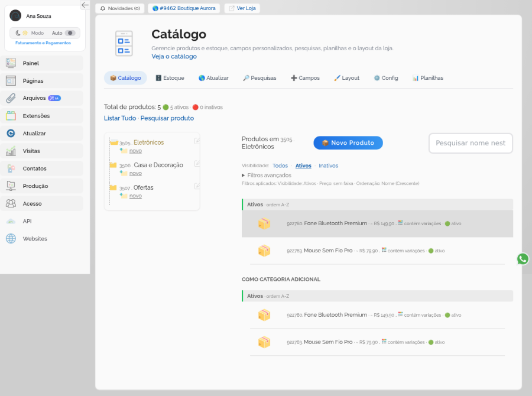Select Casa e Decoração category
The width and height of the screenshot is (532, 396).
click(x=158, y=165)
